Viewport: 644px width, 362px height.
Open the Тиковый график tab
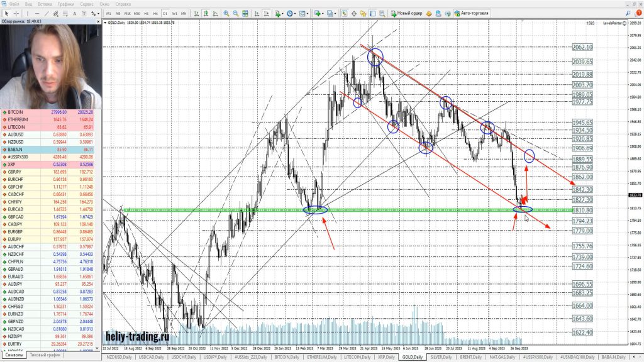pos(45,355)
